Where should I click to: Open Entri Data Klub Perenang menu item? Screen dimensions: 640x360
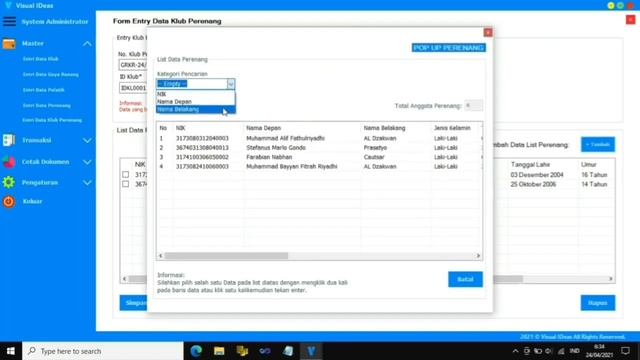click(x=52, y=120)
